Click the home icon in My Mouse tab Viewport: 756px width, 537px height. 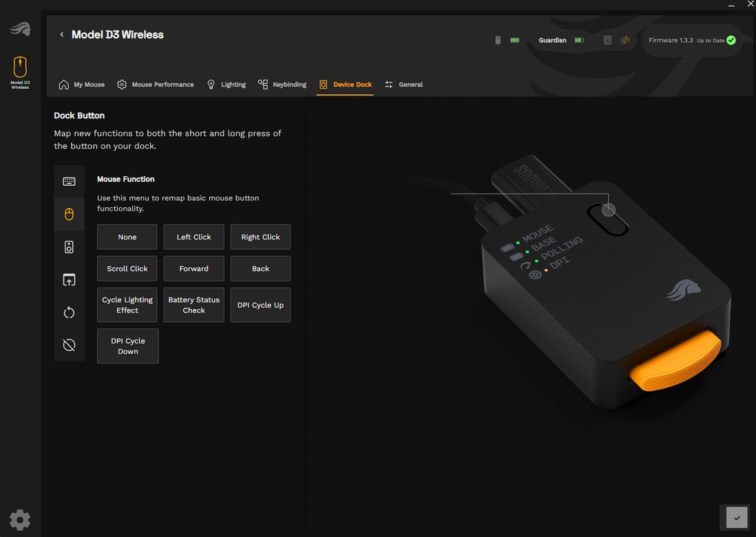point(63,85)
